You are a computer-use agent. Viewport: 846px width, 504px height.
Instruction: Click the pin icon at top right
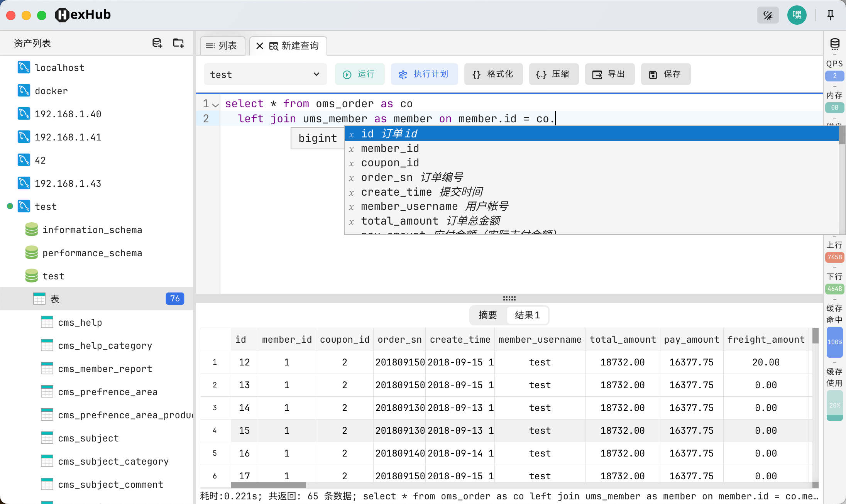[830, 15]
